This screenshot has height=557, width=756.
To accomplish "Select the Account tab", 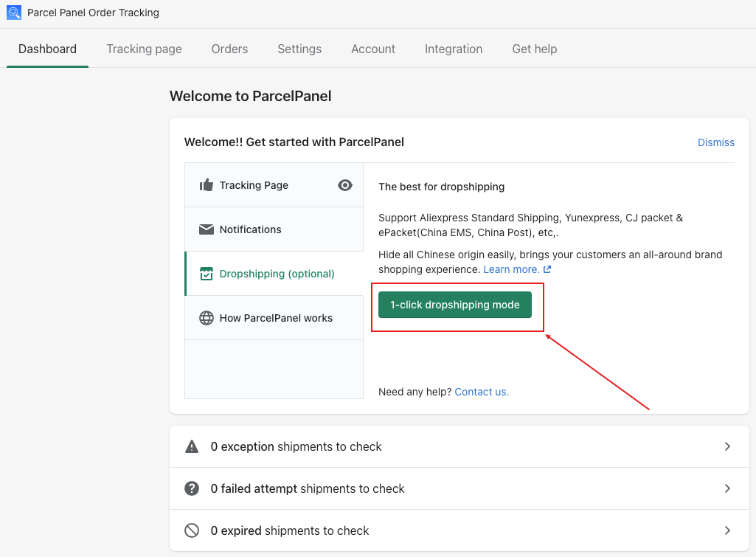I will 373,49.
